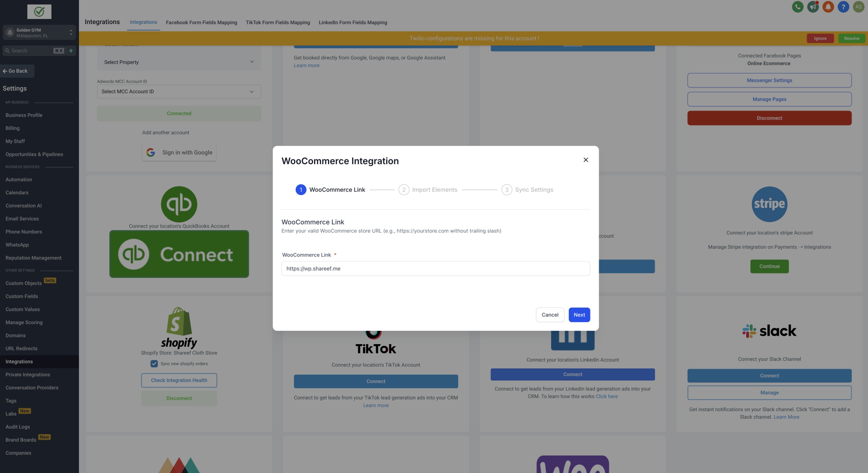The width and height of the screenshot is (868, 473).
Task: Click the WooCommerce Link URL field
Action: pyautogui.click(x=435, y=269)
